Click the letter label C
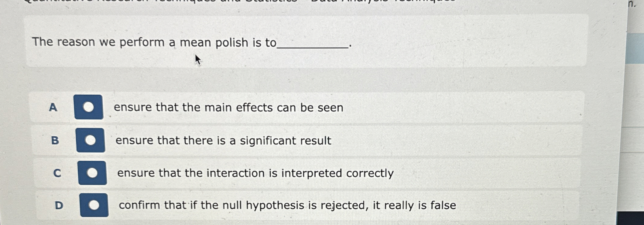Image resolution: width=644 pixels, height=225 pixels. point(57,173)
